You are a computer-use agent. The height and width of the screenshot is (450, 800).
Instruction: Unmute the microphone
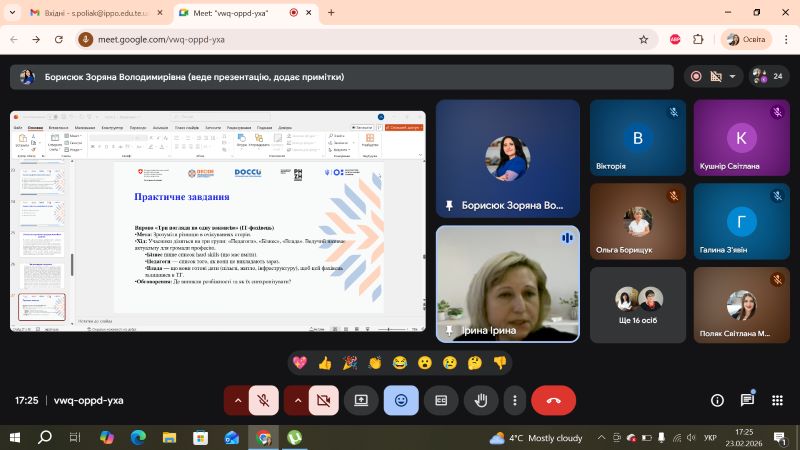tap(265, 400)
